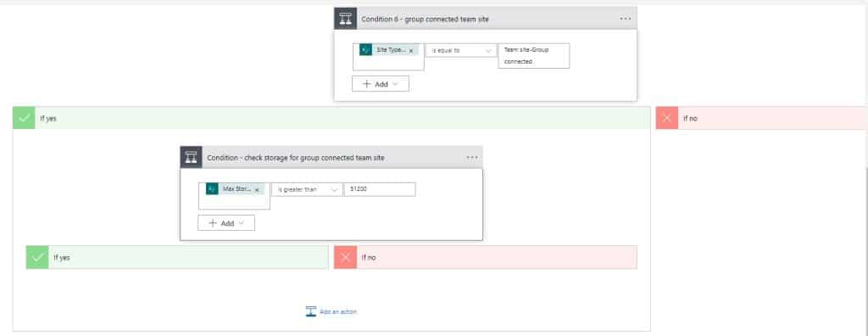Click the outer 'If no' red X icon
The image size is (868, 336).
point(667,118)
